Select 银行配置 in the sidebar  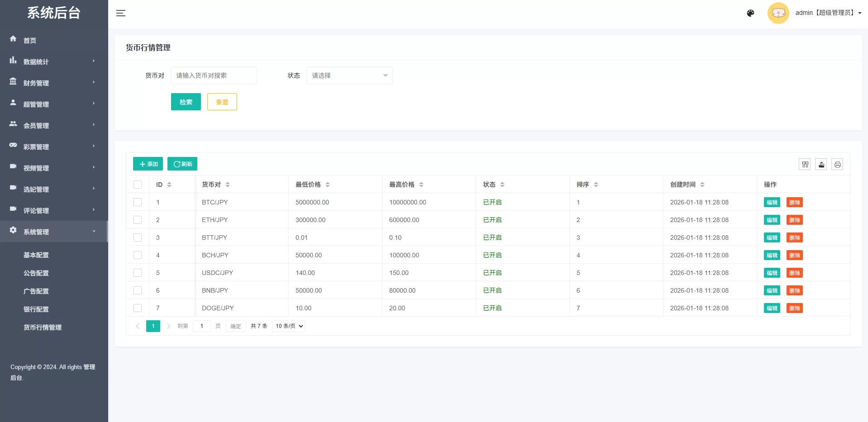click(x=36, y=309)
